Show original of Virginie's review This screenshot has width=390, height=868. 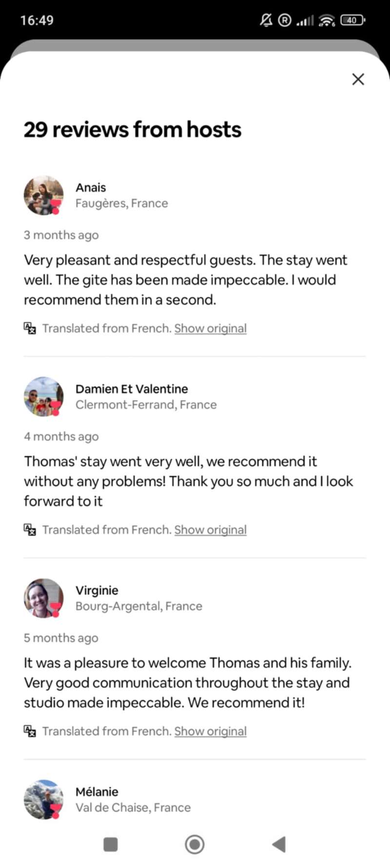point(210,731)
